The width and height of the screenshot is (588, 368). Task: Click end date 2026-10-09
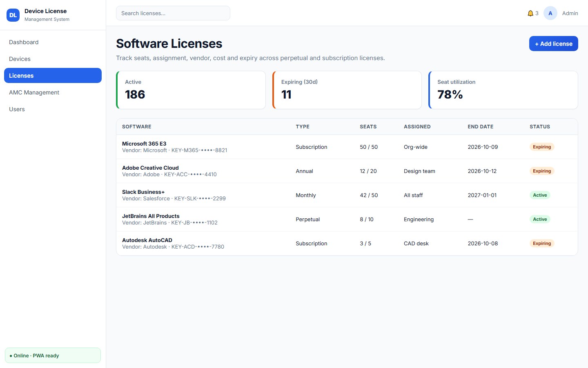click(x=483, y=147)
